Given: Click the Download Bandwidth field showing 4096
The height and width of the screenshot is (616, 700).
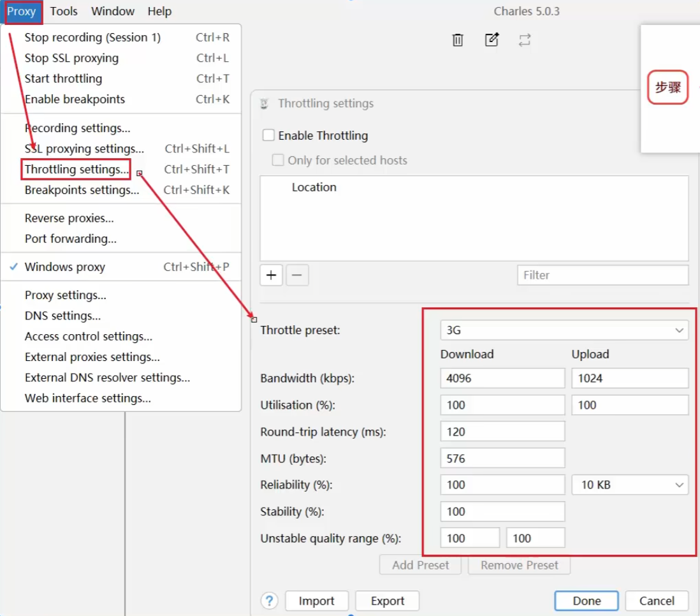Looking at the screenshot, I should (502, 378).
